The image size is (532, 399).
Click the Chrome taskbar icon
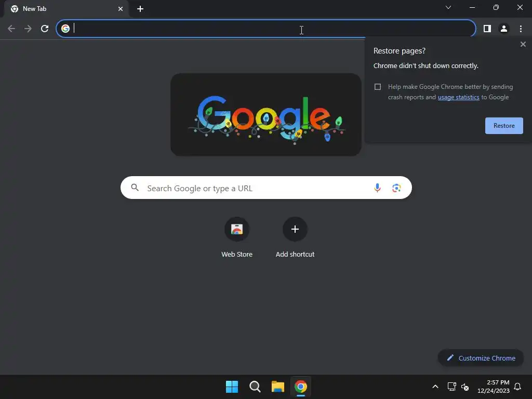[x=301, y=387]
